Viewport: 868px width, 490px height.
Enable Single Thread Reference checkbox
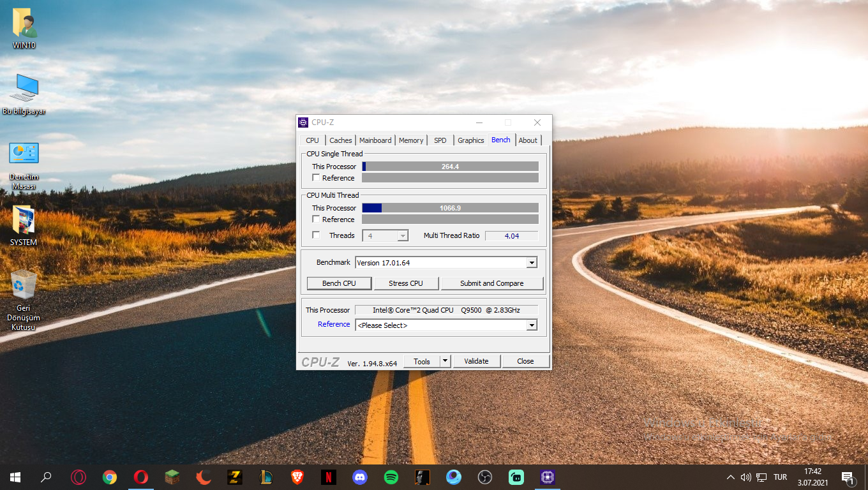click(x=316, y=178)
